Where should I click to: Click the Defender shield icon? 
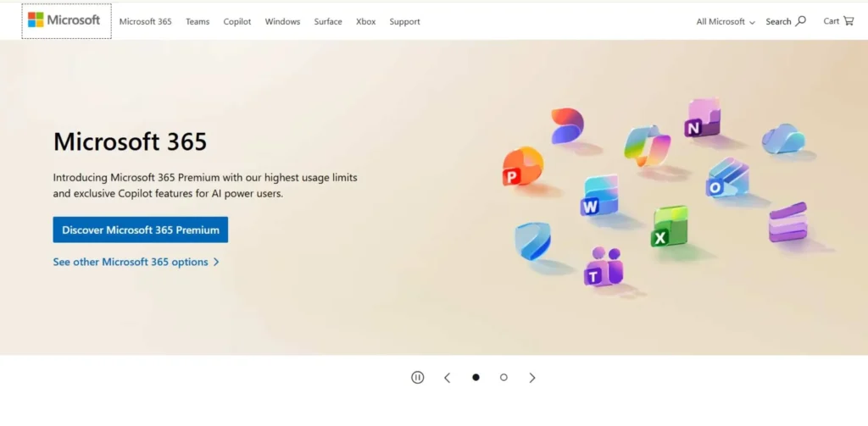tap(532, 241)
